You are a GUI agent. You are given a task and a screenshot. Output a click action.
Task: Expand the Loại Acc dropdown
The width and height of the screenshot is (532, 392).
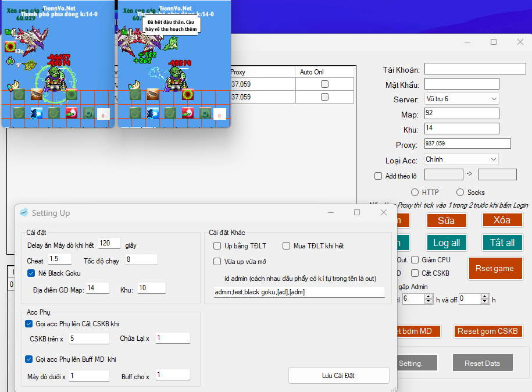461,159
